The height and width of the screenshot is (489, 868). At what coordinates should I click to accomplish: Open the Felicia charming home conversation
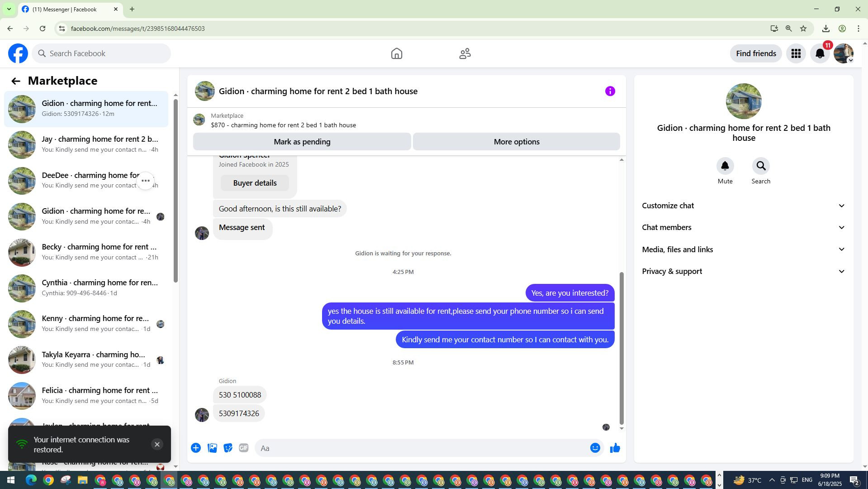tap(86, 396)
